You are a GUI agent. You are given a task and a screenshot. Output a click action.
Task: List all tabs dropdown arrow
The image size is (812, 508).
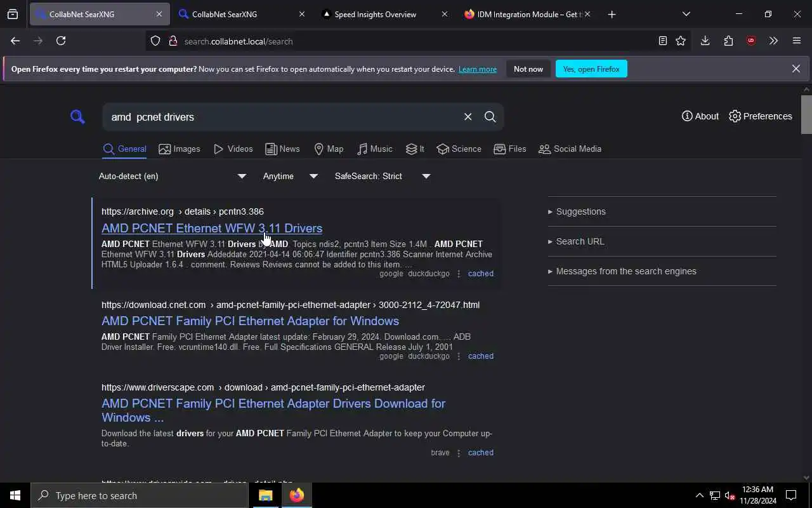686,14
